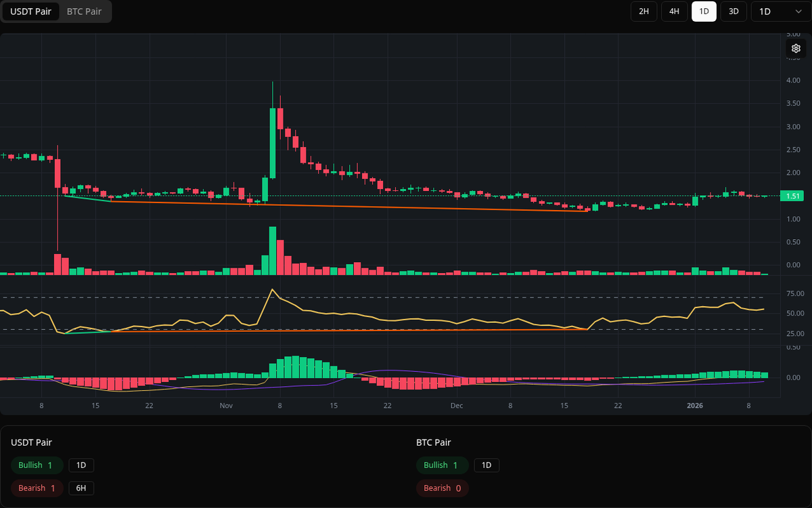Screen dimensions: 812x508
Task: Select the 3D timeframe
Action: pyautogui.click(x=734, y=12)
